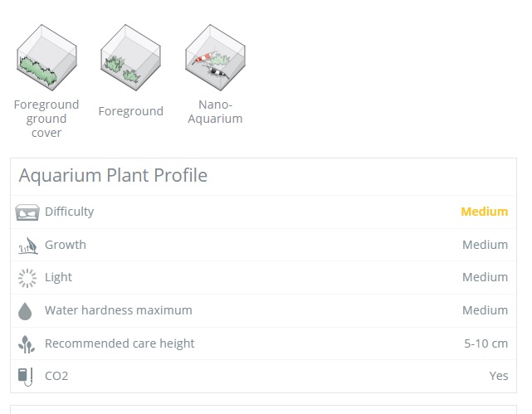Click the 'Foreground ground cover' label

46,119
